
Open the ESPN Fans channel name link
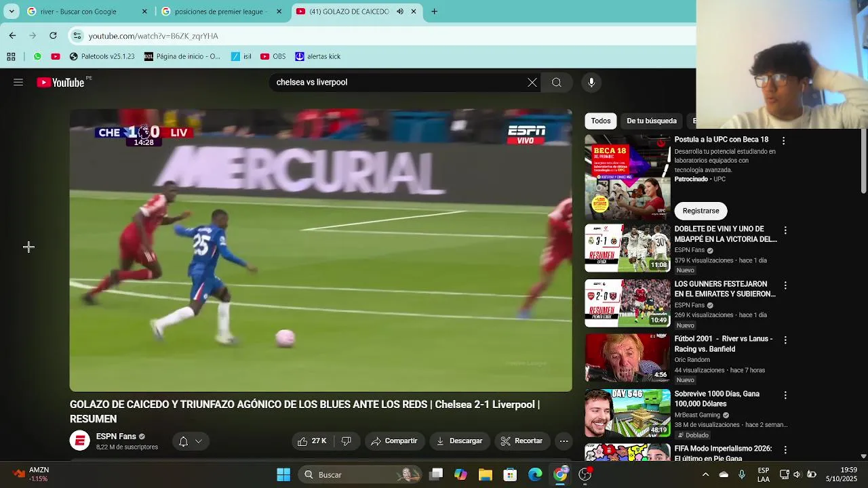[x=116, y=436]
